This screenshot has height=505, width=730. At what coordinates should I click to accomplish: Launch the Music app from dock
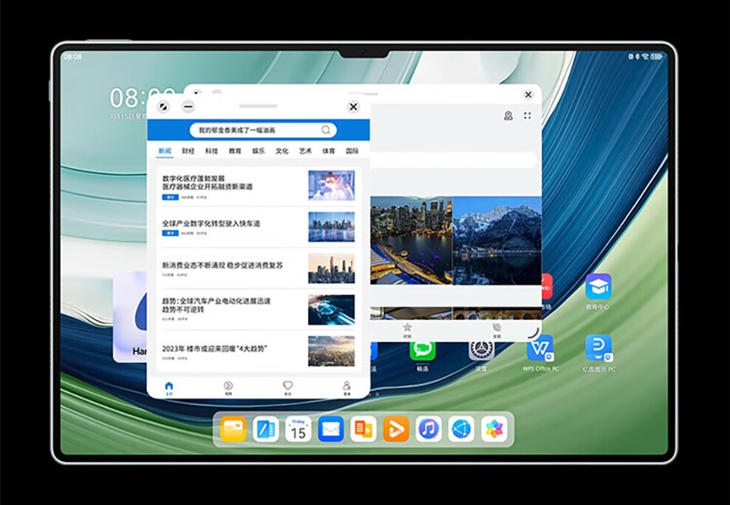coord(428,430)
